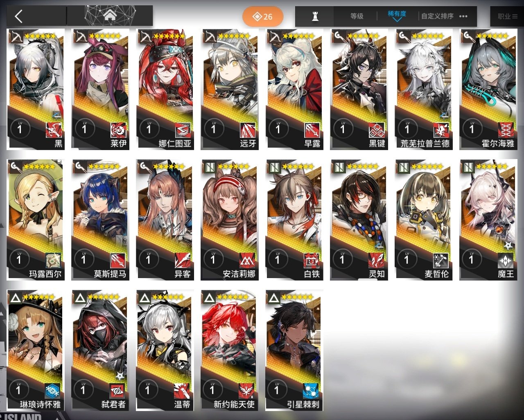Open the three-dot custom sort options
Image resolution: width=524 pixels, height=420 pixels.
tap(463, 16)
